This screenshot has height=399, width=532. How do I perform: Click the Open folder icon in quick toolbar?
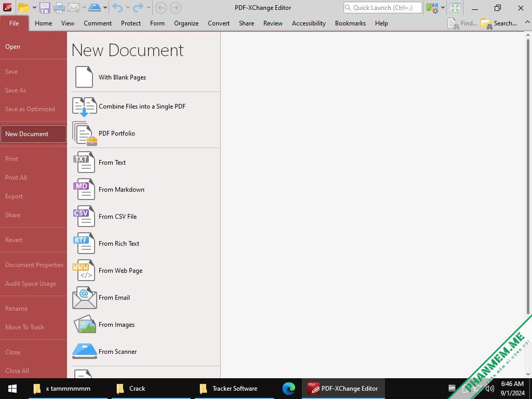point(24,7)
